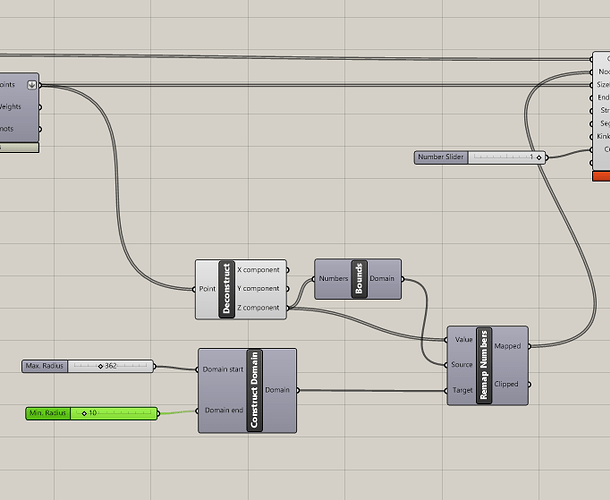The image size is (610, 500).
Task: Select the Bounds component title bar
Action: [359, 279]
